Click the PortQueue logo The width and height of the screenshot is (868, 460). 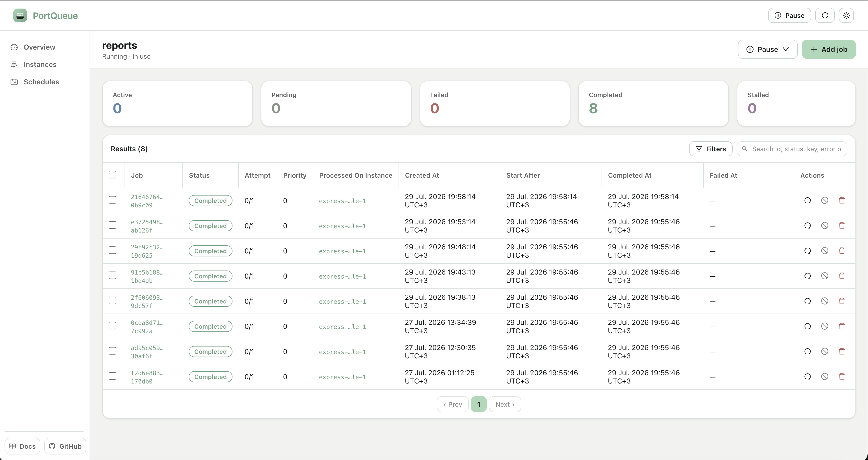point(20,16)
